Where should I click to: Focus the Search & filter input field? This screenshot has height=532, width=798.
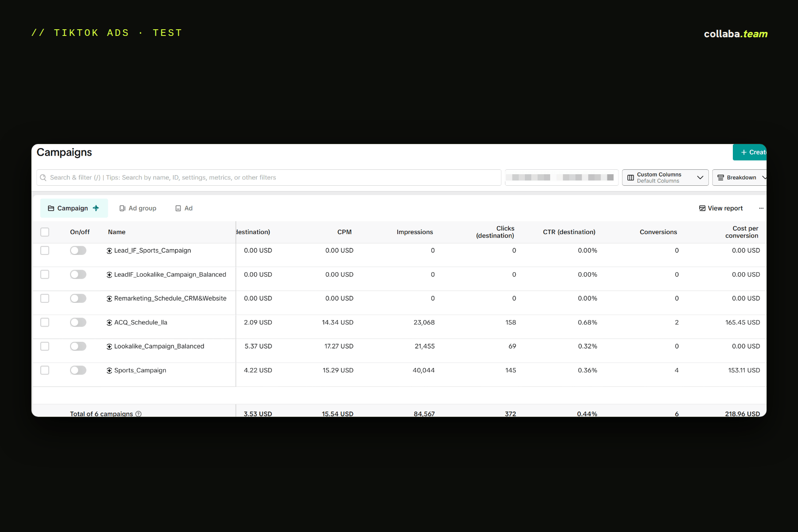coord(269,178)
